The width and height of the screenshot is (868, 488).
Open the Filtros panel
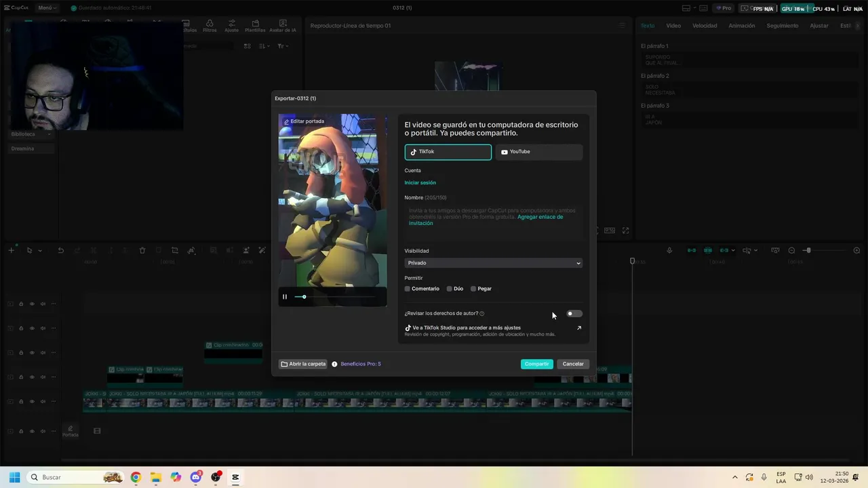click(210, 26)
